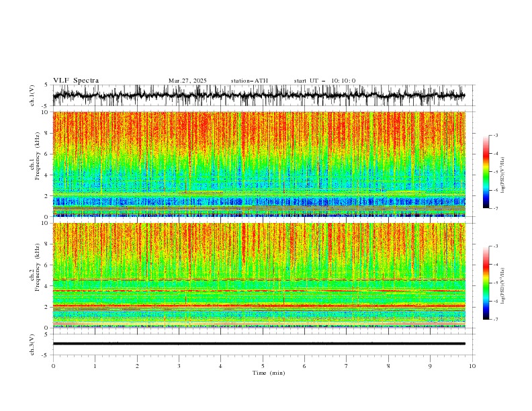Click the 'start UT = 10:10:0' text

[x=324, y=81]
